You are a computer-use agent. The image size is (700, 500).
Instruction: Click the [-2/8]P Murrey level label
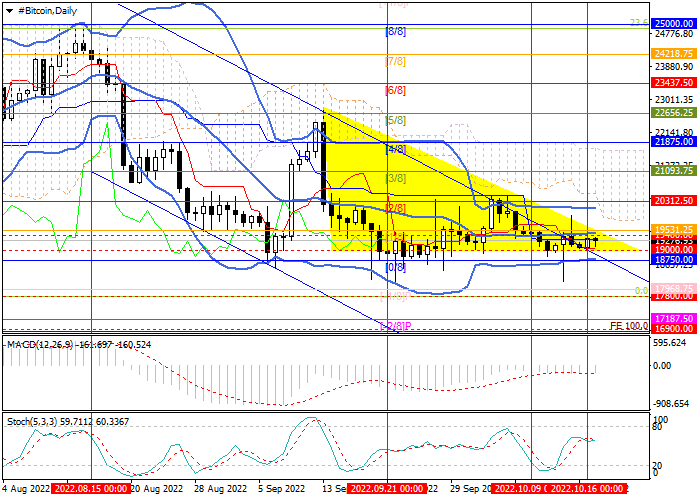click(396, 327)
